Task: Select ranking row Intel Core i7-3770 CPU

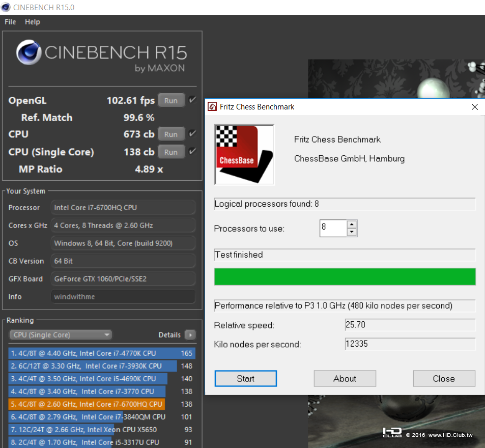Action: [x=102, y=391]
